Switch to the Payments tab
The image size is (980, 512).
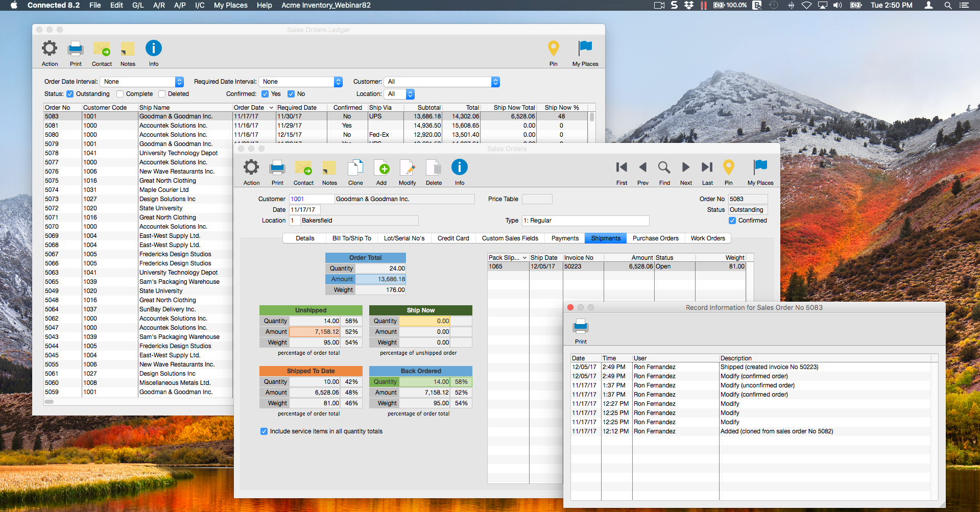click(565, 238)
